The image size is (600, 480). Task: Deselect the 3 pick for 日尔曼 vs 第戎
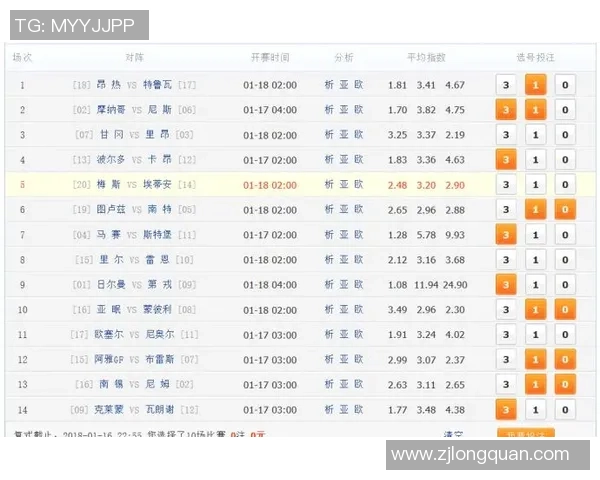[x=506, y=284]
